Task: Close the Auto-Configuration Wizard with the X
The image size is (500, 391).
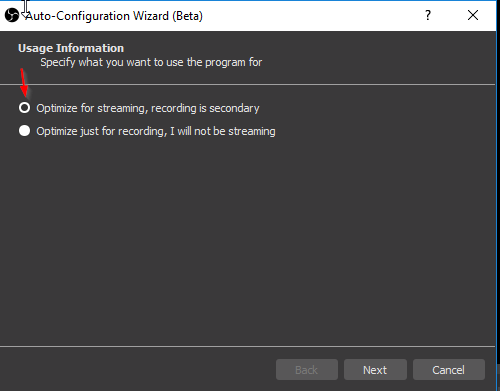Action: click(x=473, y=15)
